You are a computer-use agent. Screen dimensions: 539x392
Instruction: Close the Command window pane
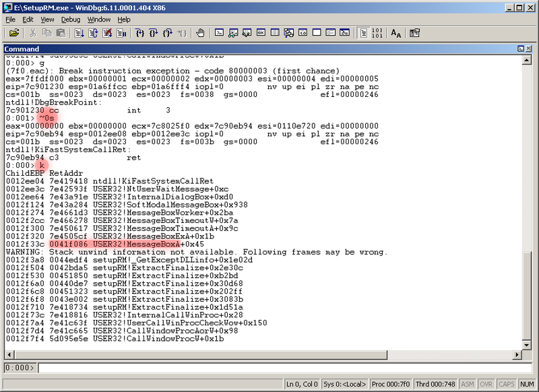[x=529, y=48]
